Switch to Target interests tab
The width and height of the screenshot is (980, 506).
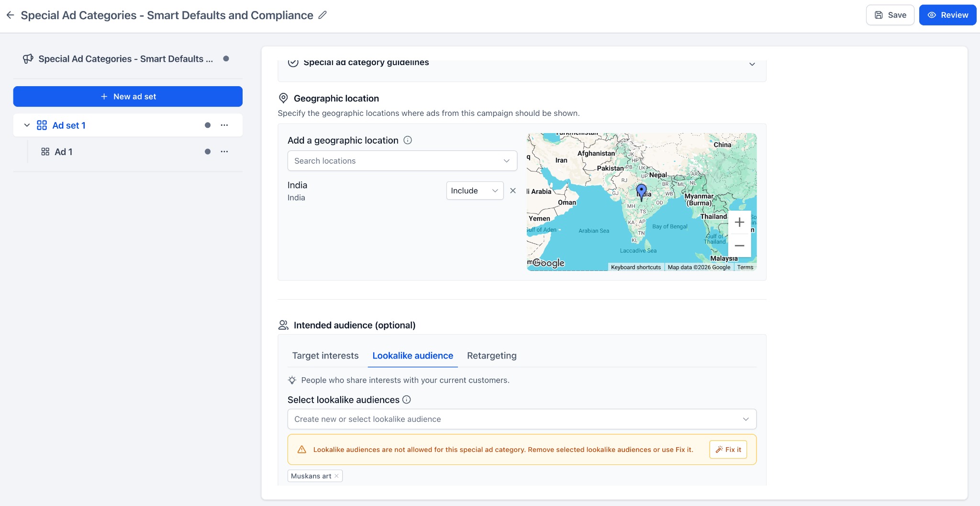coord(325,356)
